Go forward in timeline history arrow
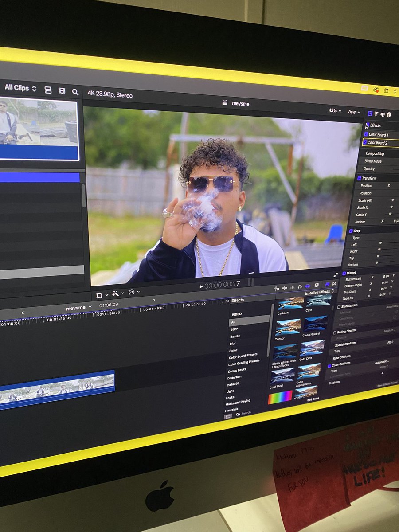This screenshot has height=532, width=399. coord(154,301)
